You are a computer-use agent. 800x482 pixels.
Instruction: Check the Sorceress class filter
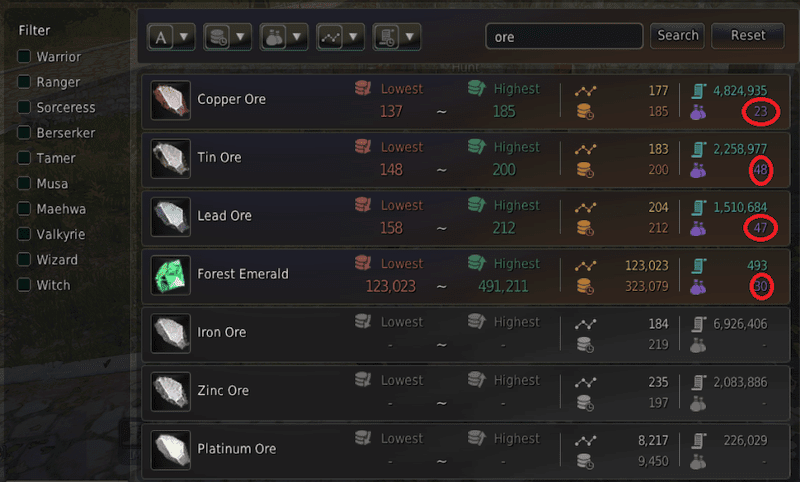(x=24, y=107)
